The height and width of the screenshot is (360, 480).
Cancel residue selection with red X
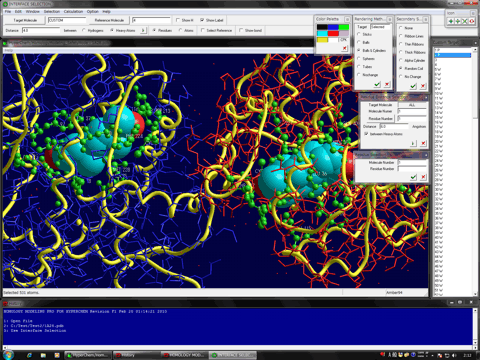(x=423, y=177)
